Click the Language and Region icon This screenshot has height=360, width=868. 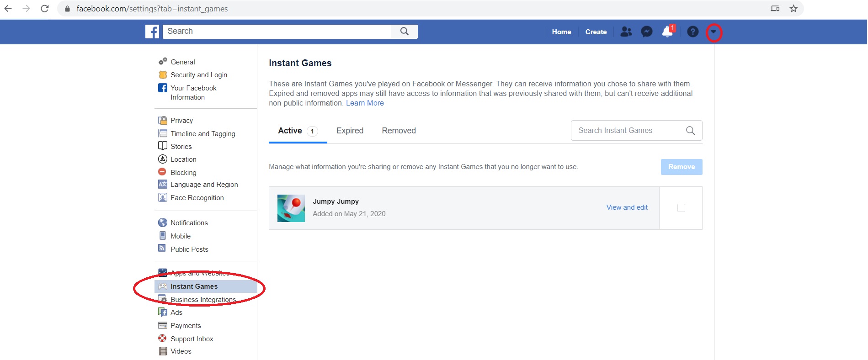[x=163, y=184]
